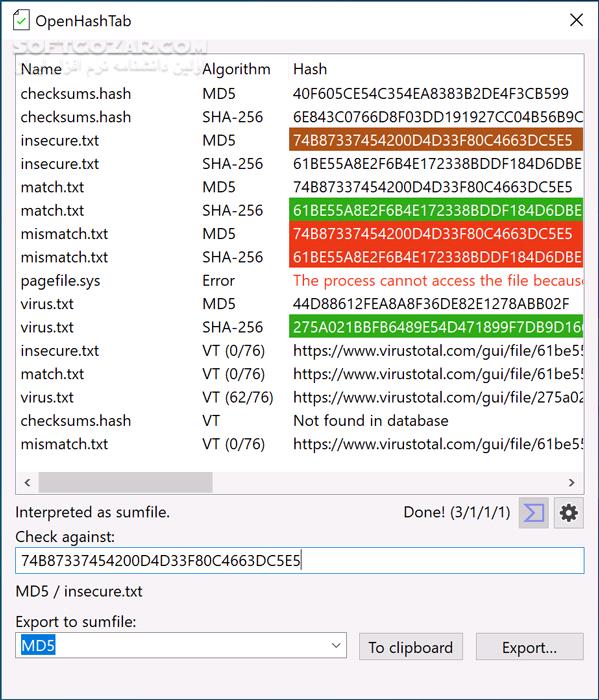
Task: Click the scroll right arrow
Action: [x=571, y=483]
